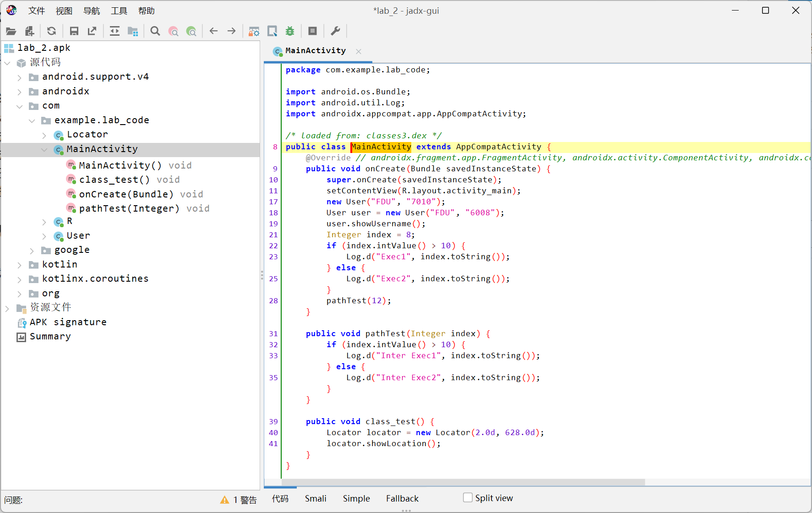Open the 导航 menu
This screenshot has width=812, height=513.
(x=92, y=11)
